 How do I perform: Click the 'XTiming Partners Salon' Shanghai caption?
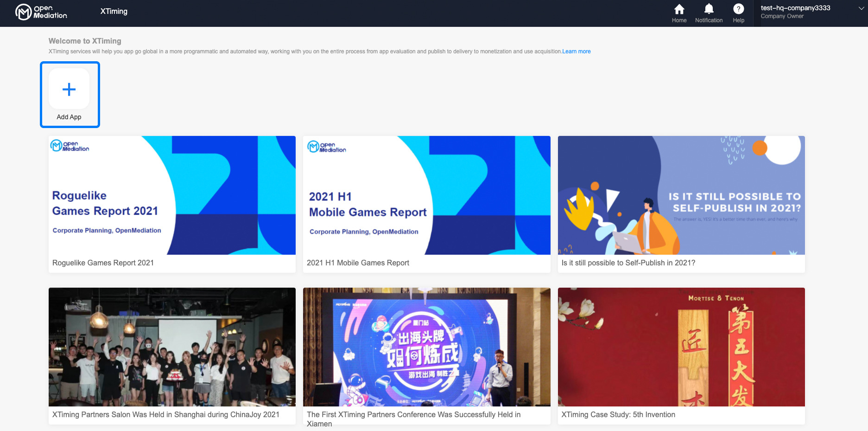pos(166,415)
